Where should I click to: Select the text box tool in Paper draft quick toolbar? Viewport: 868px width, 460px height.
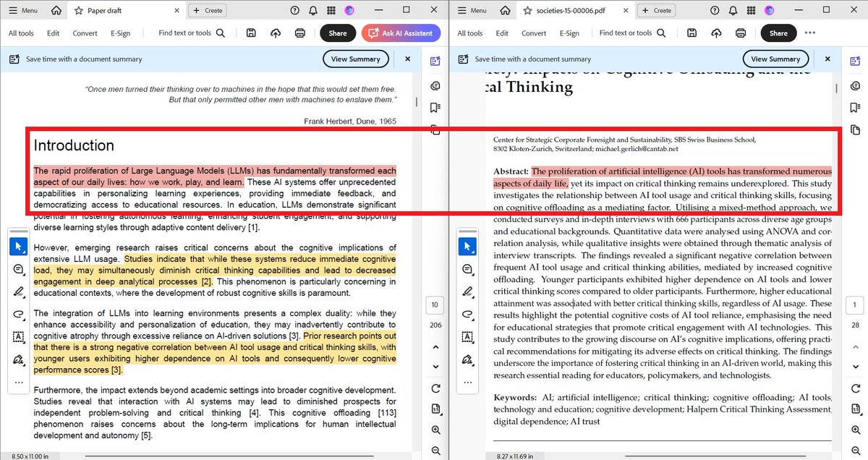coord(18,336)
